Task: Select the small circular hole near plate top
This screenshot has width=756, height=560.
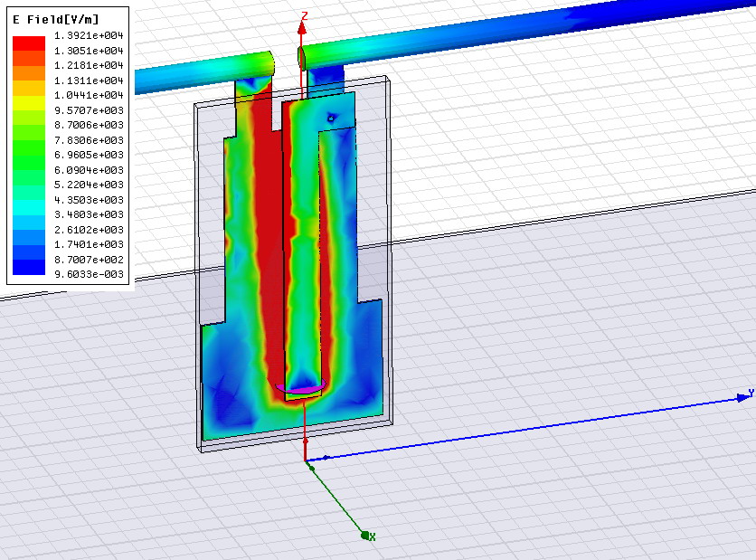Action: [x=332, y=118]
